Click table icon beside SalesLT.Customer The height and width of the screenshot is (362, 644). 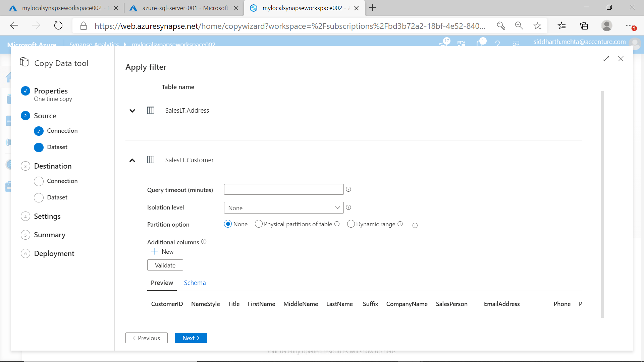(151, 160)
